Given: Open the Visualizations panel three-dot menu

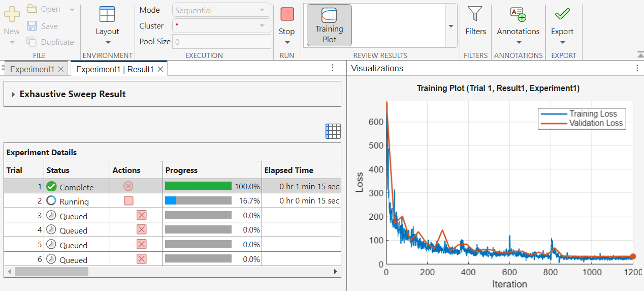Looking at the screenshot, I should coord(638,68).
